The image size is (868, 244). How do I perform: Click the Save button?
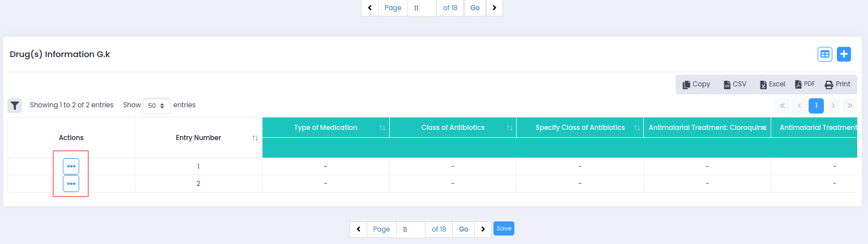(504, 228)
